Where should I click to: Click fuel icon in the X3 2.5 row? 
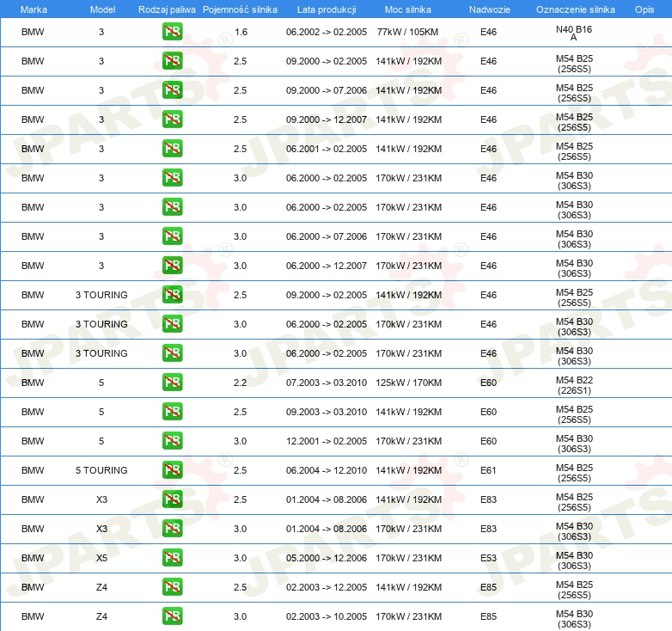(172, 499)
